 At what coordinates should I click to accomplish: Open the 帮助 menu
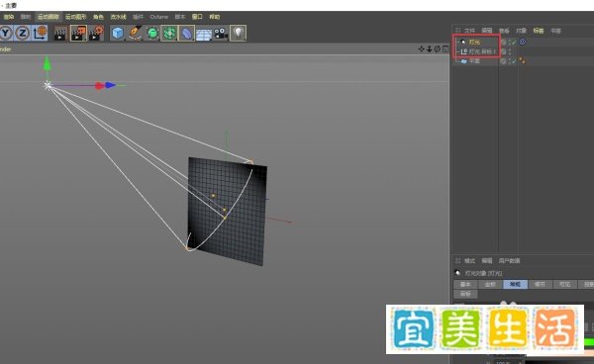215,17
